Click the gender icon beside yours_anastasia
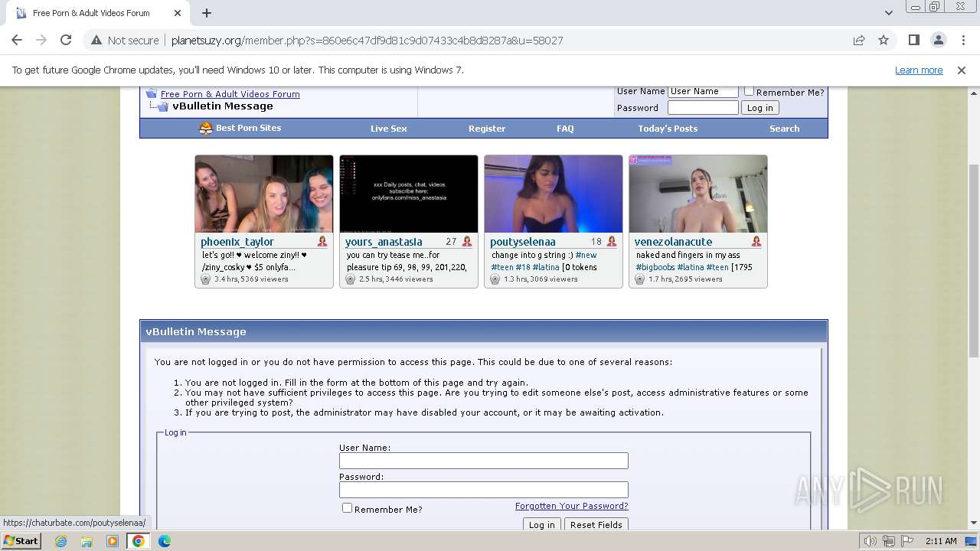 tap(467, 241)
